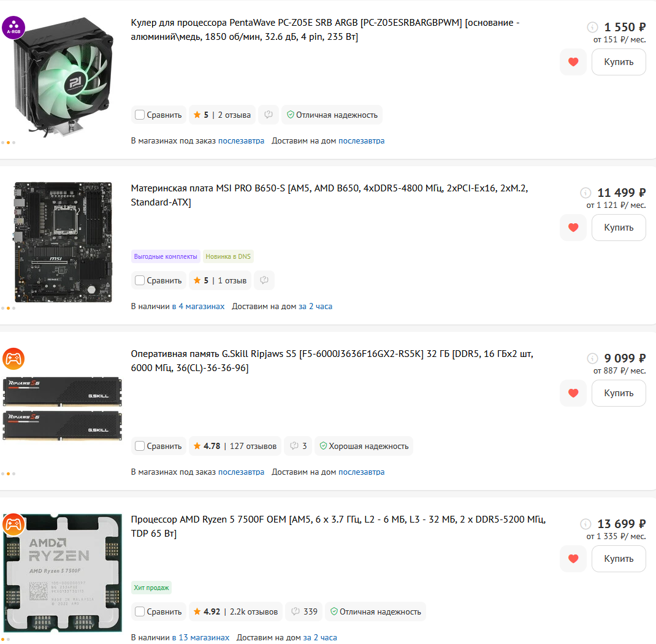
Task: Toggle favorite heart for G.Skill Ripjaws memory
Action: point(573,393)
